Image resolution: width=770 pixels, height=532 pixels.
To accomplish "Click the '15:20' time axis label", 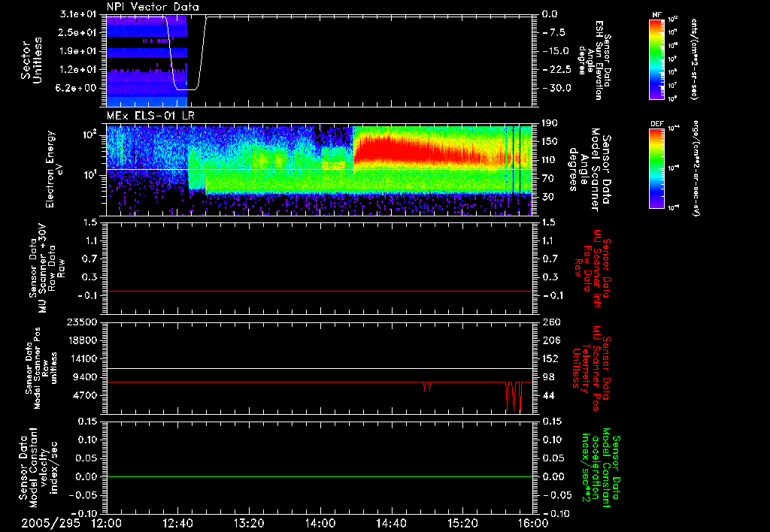I will point(462,523).
